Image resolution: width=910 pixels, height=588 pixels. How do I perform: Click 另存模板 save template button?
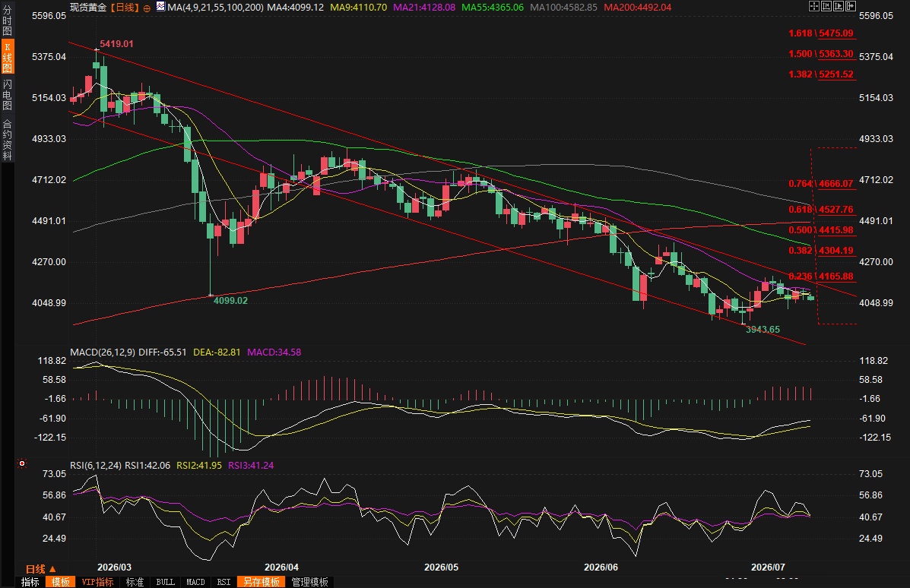click(x=262, y=582)
